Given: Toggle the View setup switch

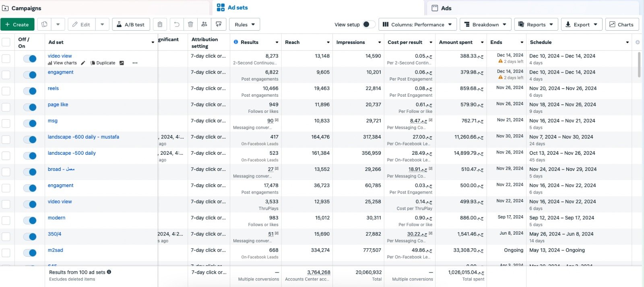Looking at the screenshot, I should tap(368, 25).
